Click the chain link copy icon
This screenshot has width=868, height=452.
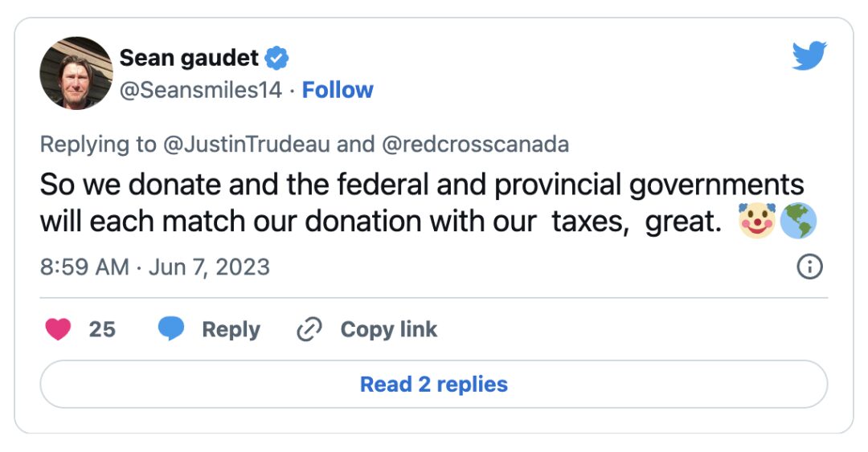click(x=309, y=329)
